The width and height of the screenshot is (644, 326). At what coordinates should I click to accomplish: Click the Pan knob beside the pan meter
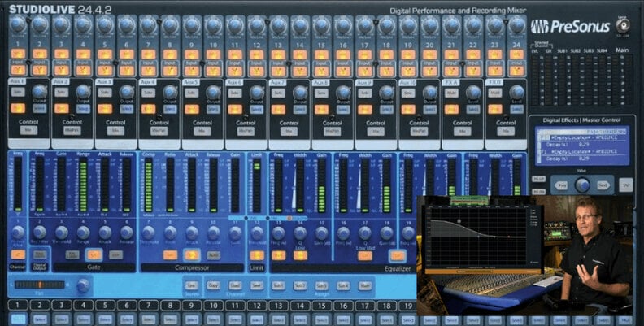[x=84, y=285]
